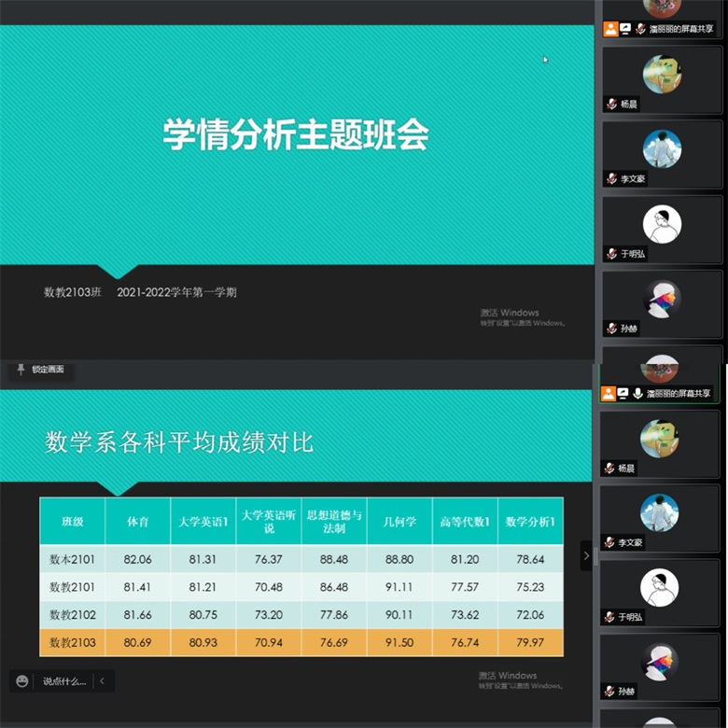The image size is (728, 728).
Task: Collapse the participant video sidebar with the arrow
Action: tap(586, 555)
